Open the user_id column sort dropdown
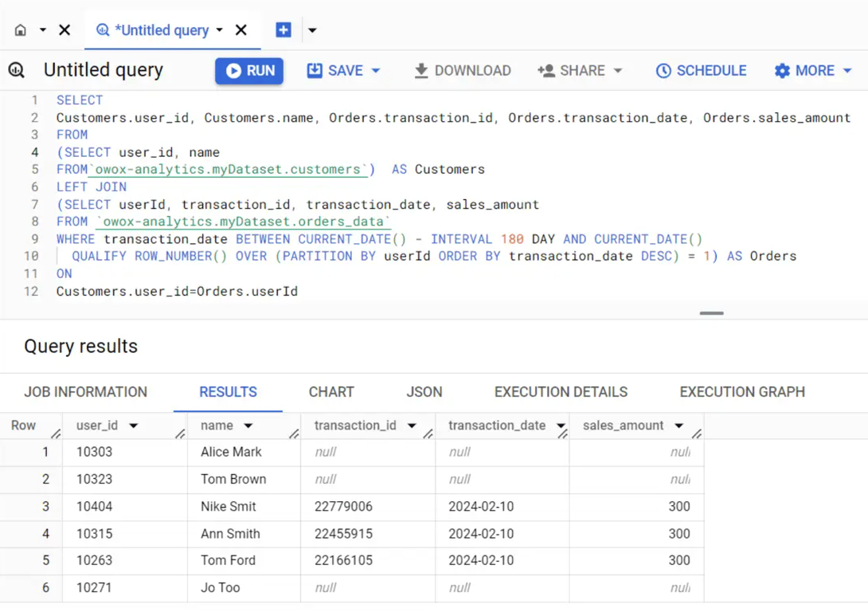This screenshot has width=868, height=612. coord(134,426)
